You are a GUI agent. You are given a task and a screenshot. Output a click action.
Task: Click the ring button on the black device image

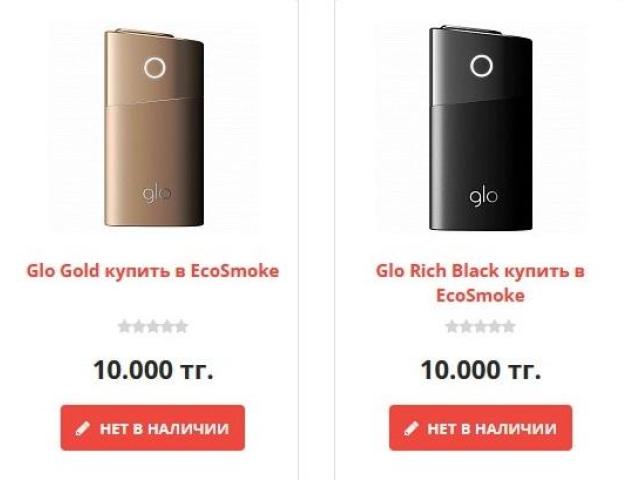click(481, 65)
